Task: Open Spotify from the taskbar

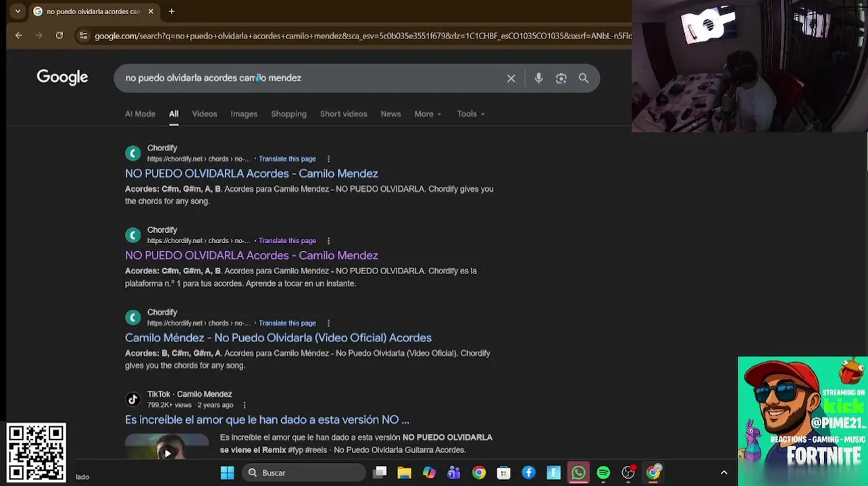Action: pyautogui.click(x=603, y=473)
